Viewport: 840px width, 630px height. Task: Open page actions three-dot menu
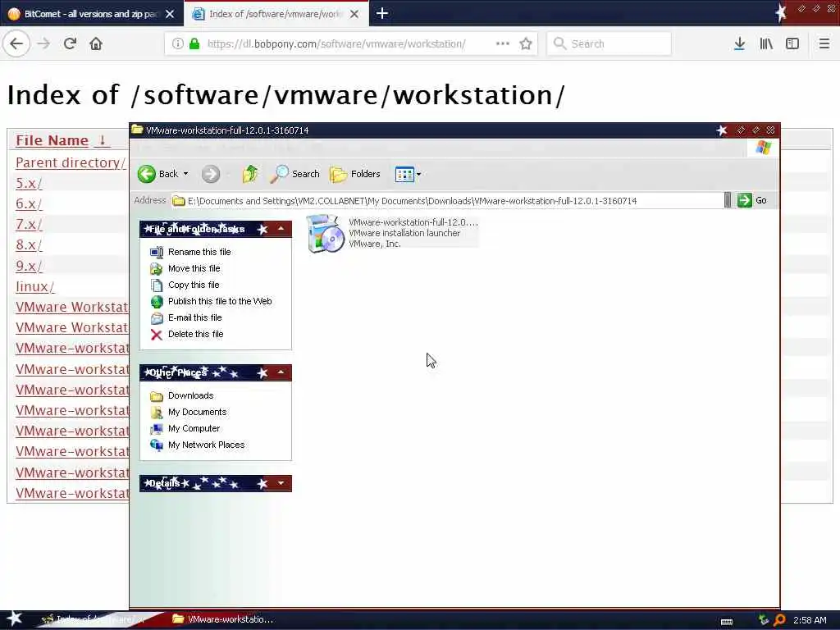tap(503, 43)
